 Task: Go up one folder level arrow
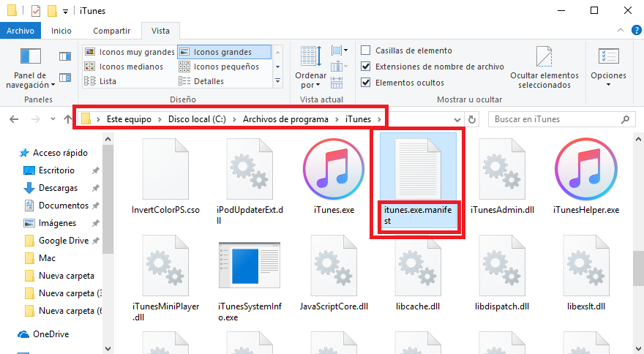pyautogui.click(x=68, y=119)
